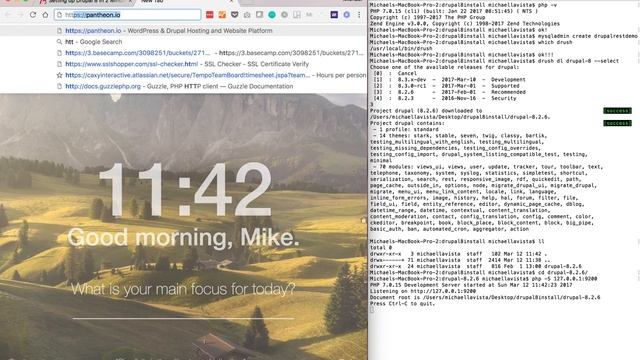Select the pantheon.io hosting platform suggestion

click(x=184, y=31)
